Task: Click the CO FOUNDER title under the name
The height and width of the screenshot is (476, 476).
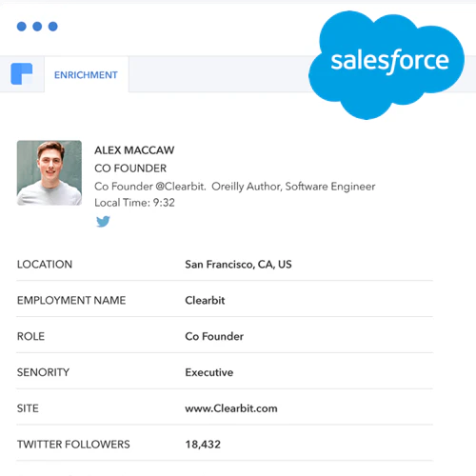Action: point(130,169)
